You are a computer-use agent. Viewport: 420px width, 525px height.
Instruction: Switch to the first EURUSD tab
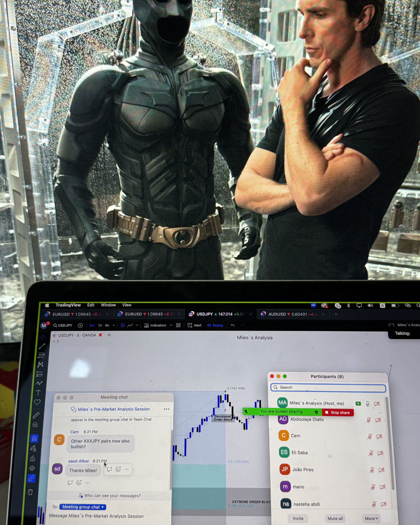(x=77, y=314)
